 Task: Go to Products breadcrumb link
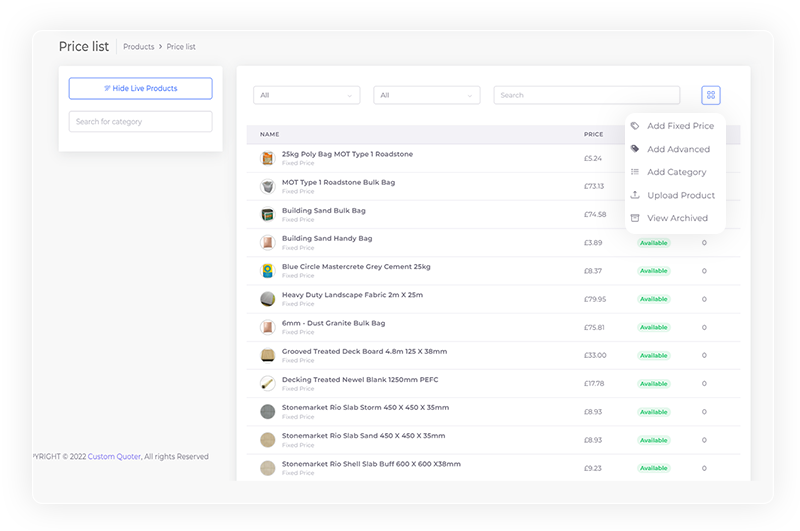pos(138,46)
